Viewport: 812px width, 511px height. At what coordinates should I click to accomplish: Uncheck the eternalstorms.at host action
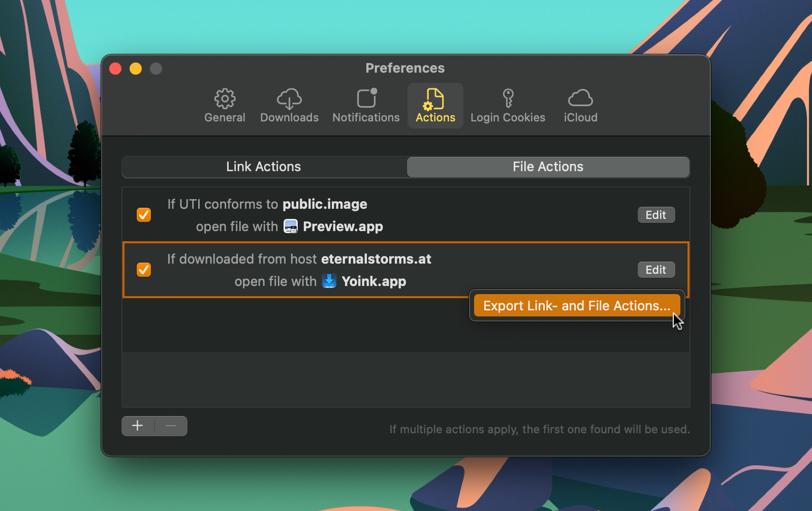coord(144,270)
